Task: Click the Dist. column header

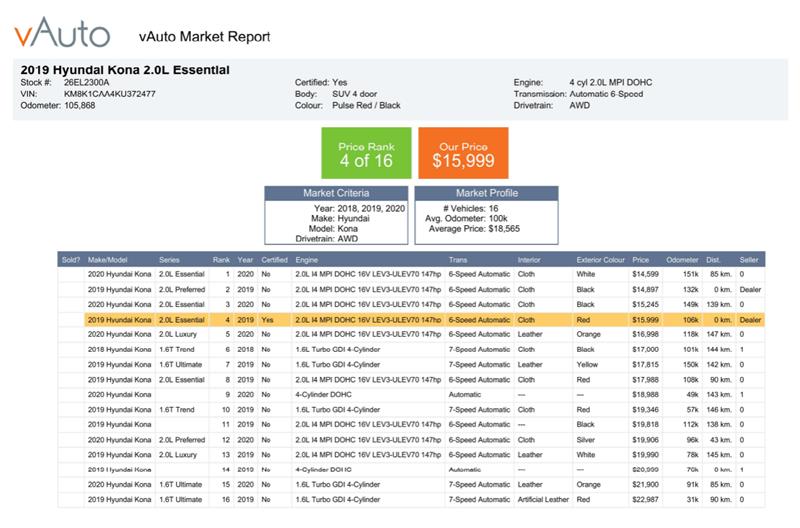Action: tap(713, 260)
